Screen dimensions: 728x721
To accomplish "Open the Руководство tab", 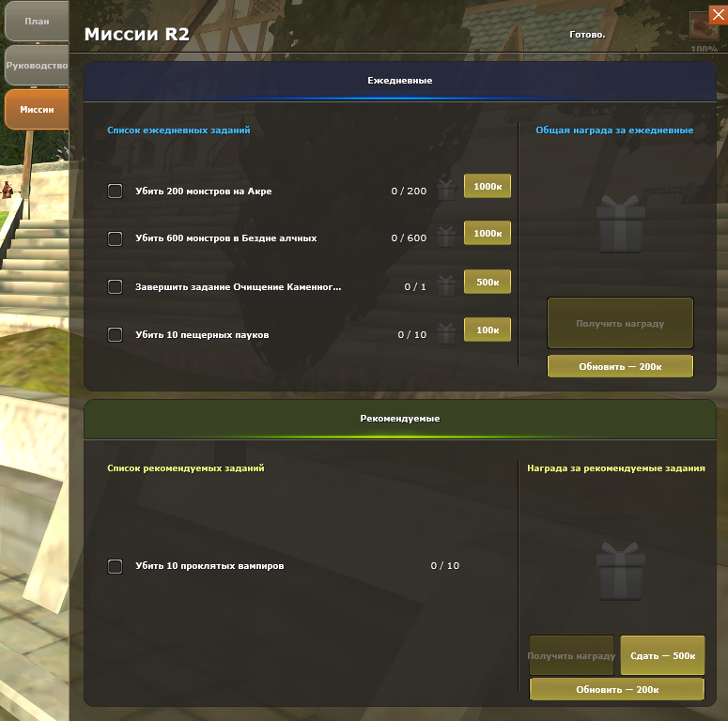I will [37, 66].
